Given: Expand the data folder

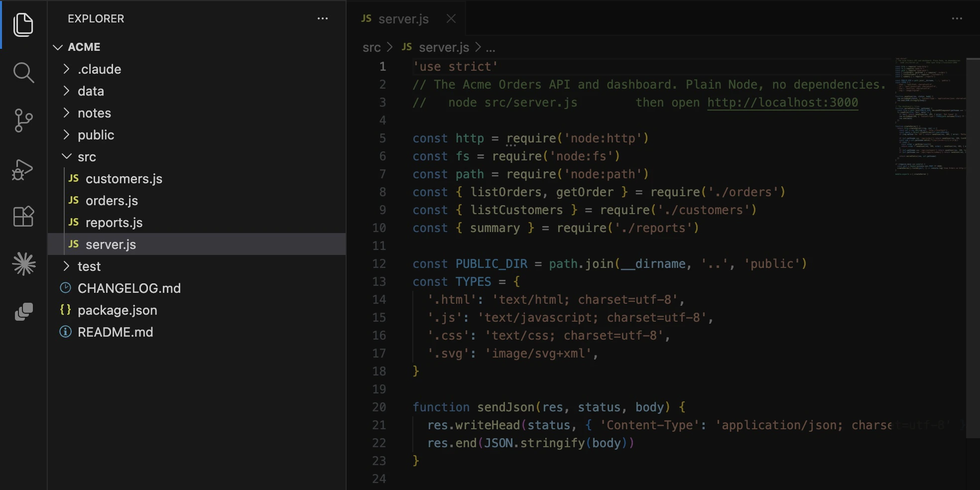Looking at the screenshot, I should point(66,91).
